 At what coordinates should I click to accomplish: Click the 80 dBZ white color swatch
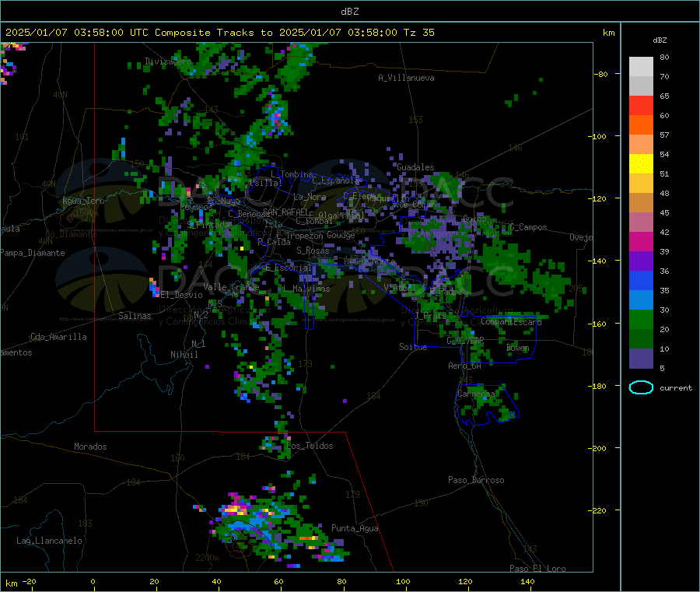click(641, 67)
